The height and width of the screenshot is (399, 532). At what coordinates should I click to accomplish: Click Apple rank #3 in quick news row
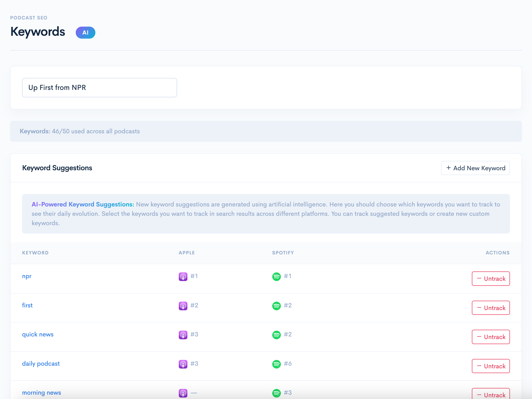click(x=194, y=334)
